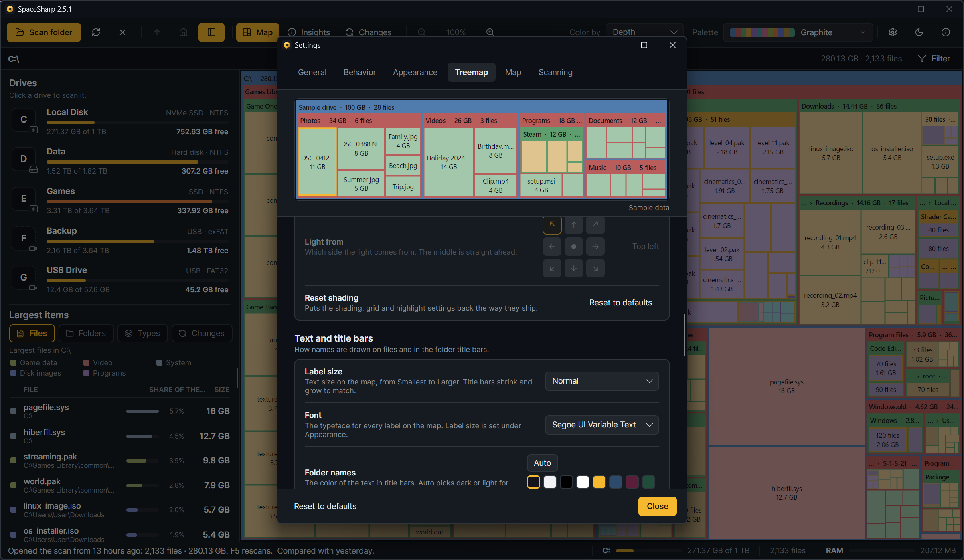
Task: Show largest Files tab
Action: 32,334
